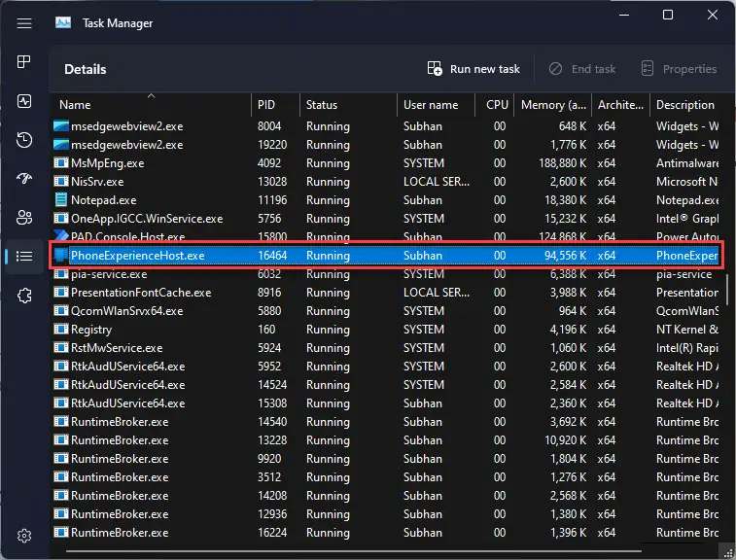Click the horizontal scrollbar at bottom
This screenshot has width=736, height=560.
coord(354,551)
